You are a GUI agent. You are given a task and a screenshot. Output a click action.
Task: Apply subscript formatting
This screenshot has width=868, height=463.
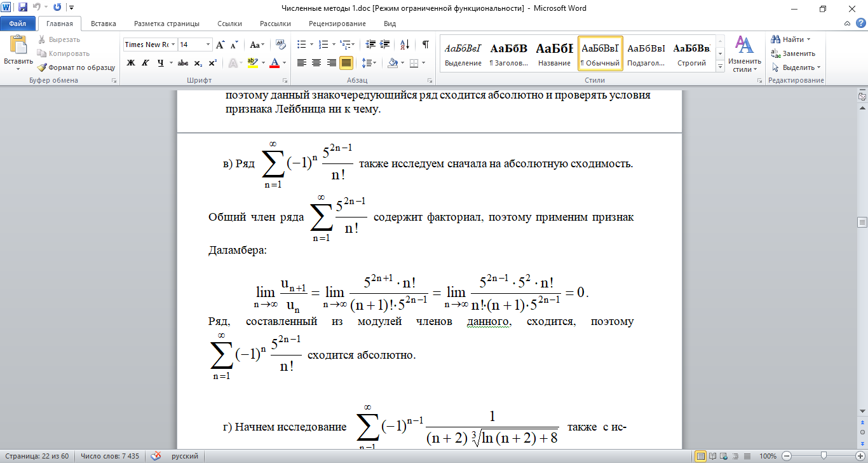(x=198, y=63)
